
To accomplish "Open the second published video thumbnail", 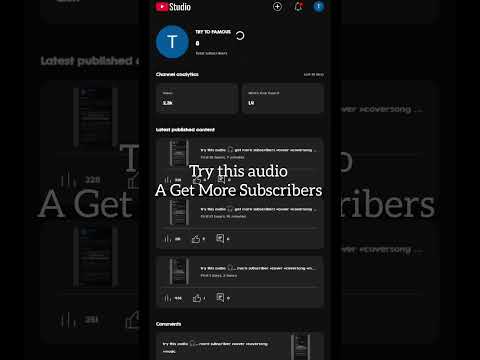I will click(x=179, y=212).
